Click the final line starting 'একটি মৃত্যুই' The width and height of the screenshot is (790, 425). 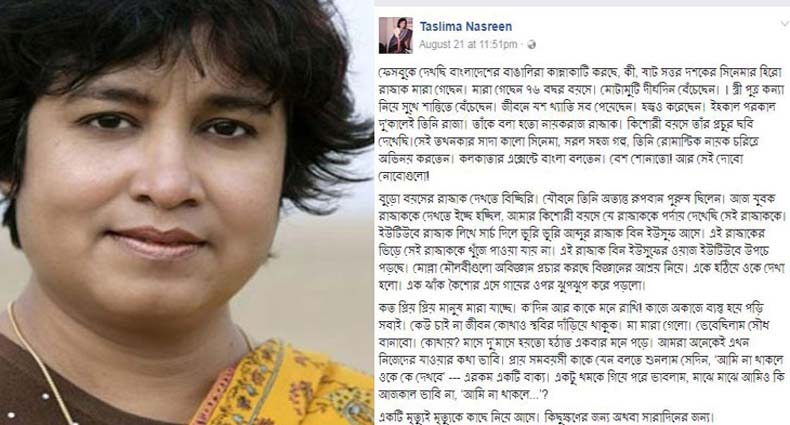(547, 417)
